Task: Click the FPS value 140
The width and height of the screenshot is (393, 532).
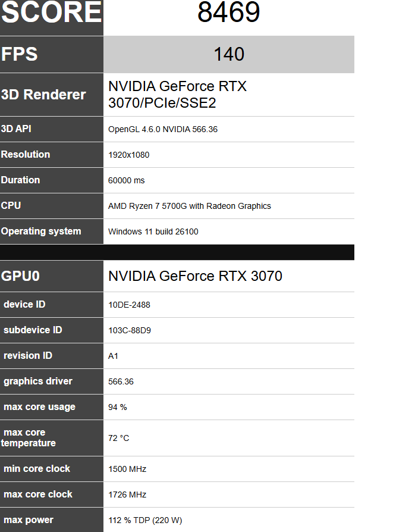Action: click(229, 55)
